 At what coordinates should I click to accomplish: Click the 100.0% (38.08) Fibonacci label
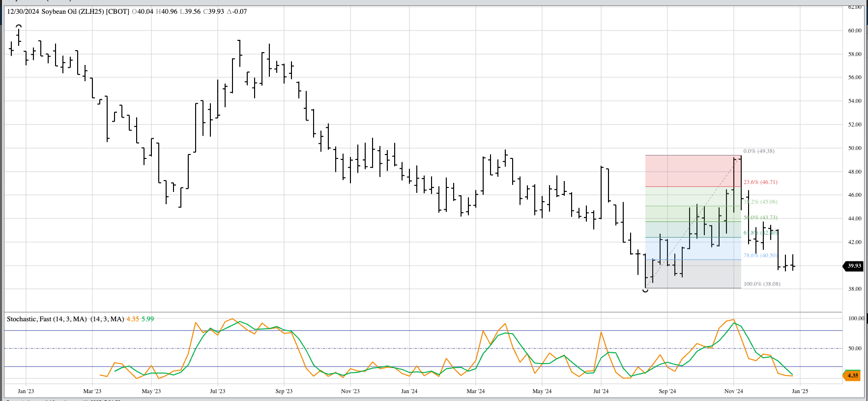[x=761, y=284]
